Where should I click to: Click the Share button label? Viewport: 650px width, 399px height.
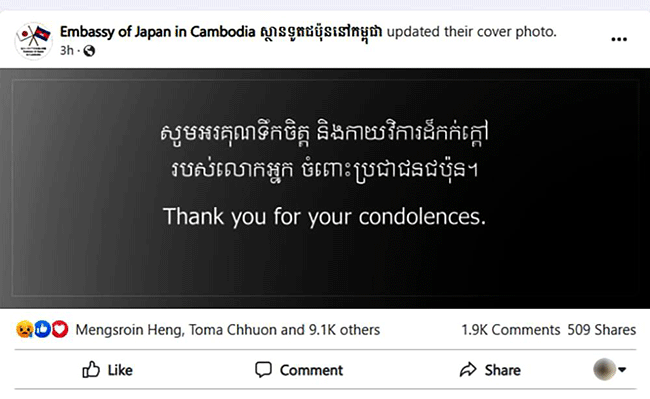(x=502, y=370)
